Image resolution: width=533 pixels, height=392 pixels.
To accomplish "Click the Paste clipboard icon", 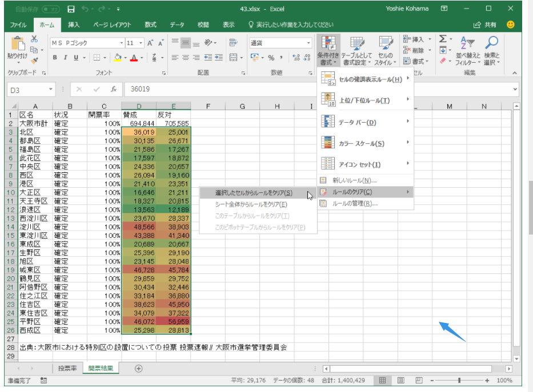I will click(18, 44).
